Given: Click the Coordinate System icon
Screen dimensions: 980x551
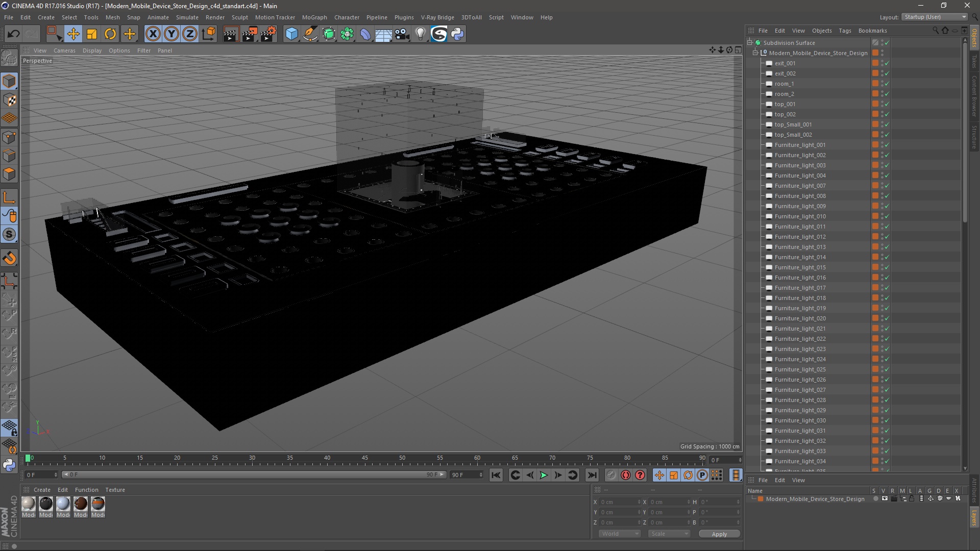Looking at the screenshot, I should (208, 34).
